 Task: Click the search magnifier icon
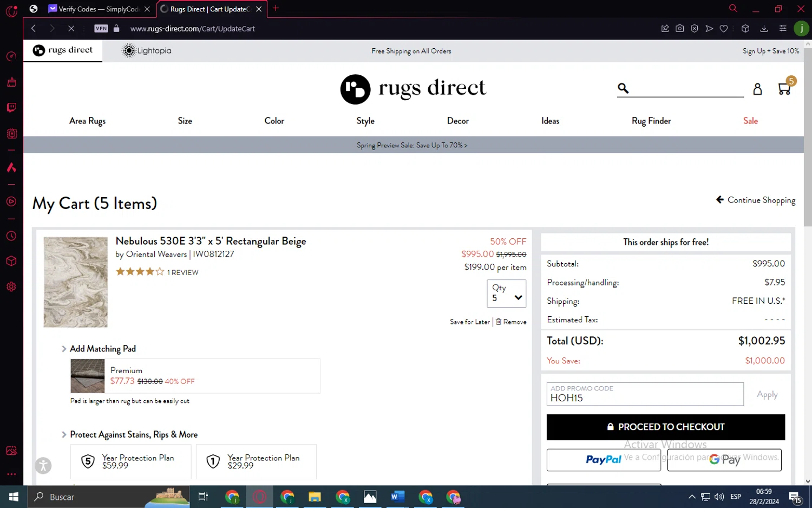click(623, 88)
